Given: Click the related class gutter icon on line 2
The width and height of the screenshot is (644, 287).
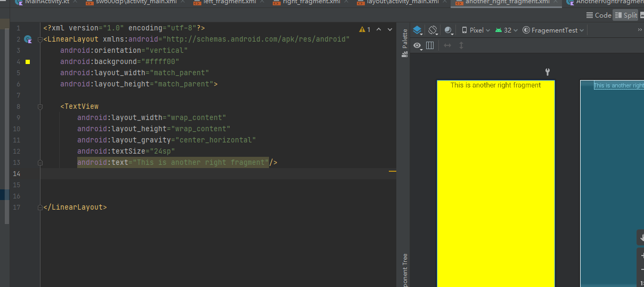Looking at the screenshot, I should (x=28, y=39).
